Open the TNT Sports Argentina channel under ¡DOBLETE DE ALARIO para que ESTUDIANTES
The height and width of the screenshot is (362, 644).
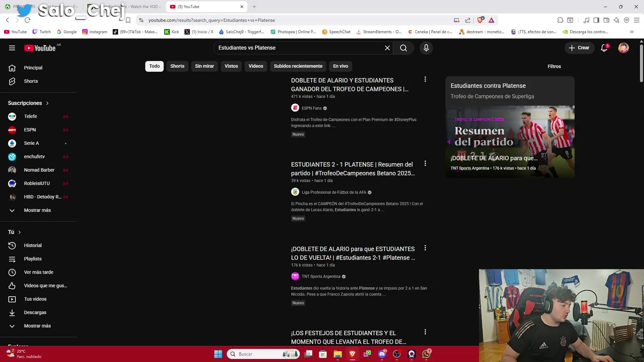321,277
